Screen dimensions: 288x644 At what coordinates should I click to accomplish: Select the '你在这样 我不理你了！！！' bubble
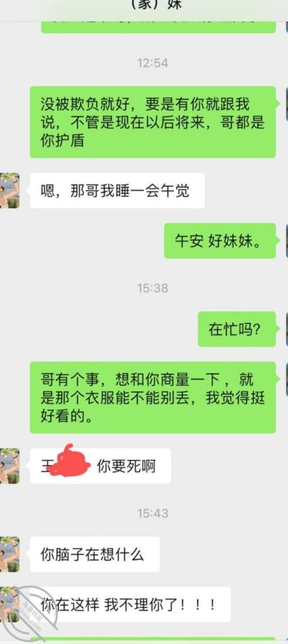(130, 604)
